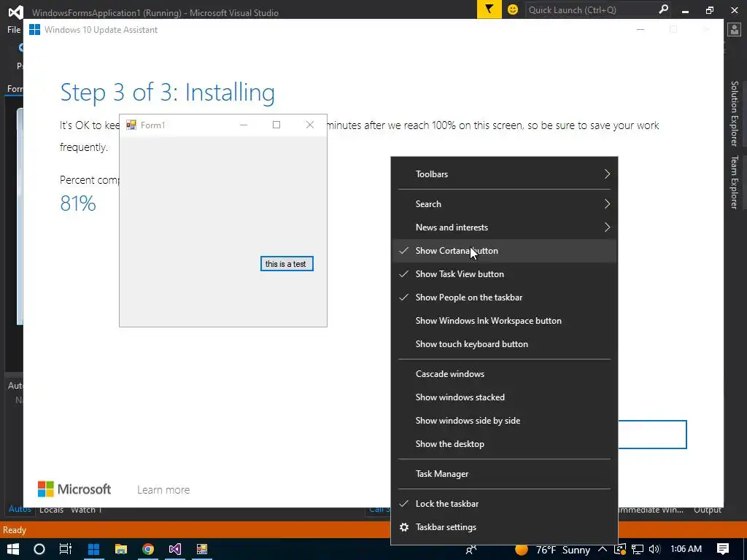Open Task View from the taskbar
The image size is (747, 560).
pyautogui.click(x=65, y=549)
